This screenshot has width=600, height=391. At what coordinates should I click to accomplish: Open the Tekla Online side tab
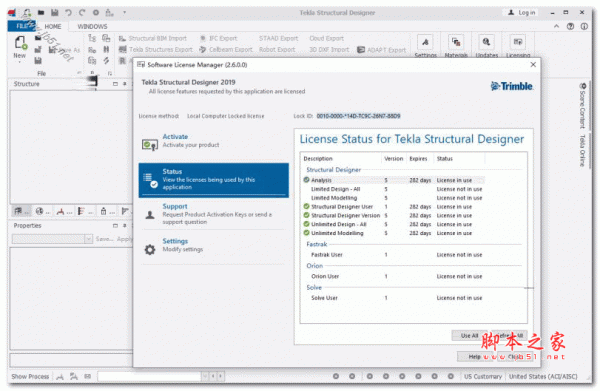[x=582, y=150]
